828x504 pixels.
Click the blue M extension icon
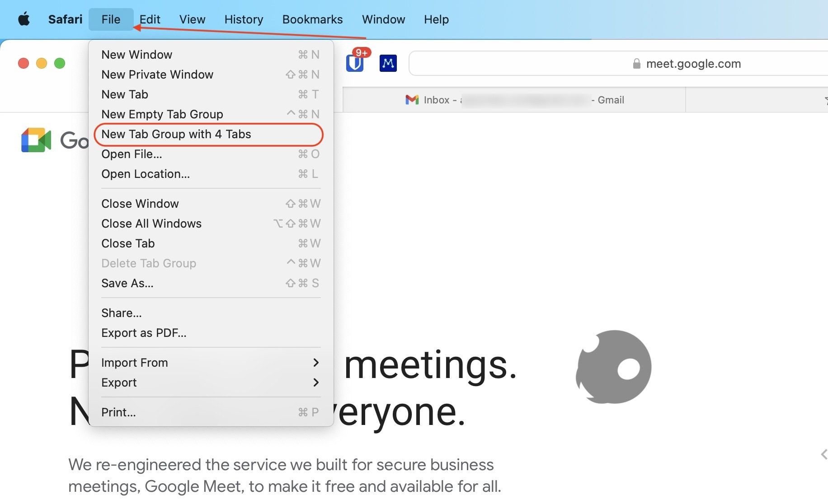click(x=388, y=63)
